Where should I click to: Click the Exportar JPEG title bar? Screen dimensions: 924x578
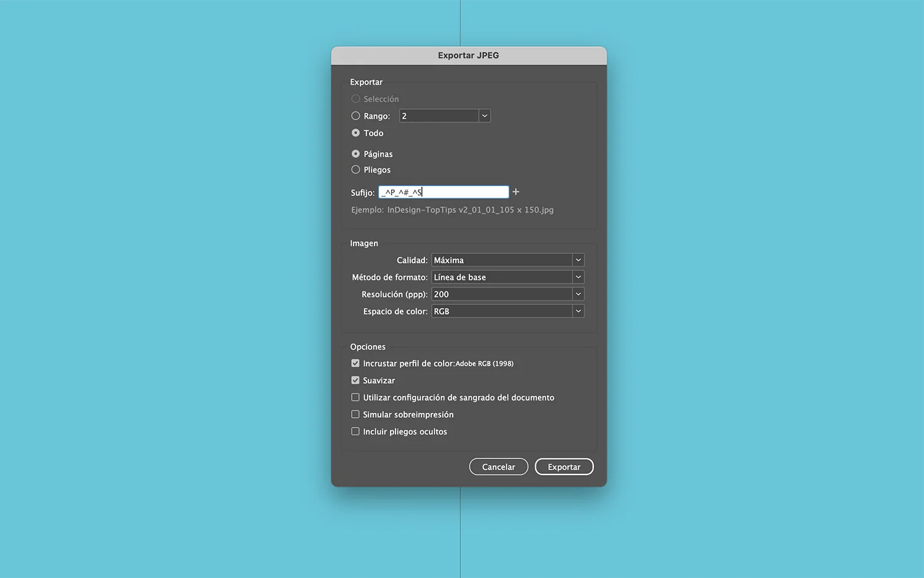(468, 55)
